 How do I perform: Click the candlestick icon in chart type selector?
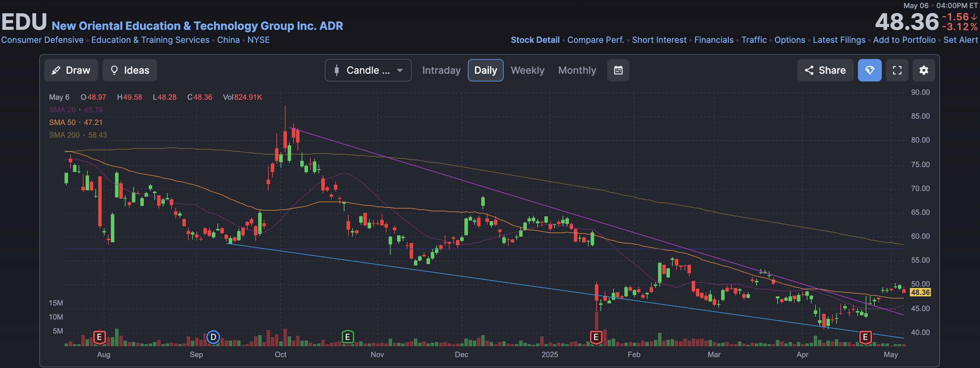click(336, 70)
